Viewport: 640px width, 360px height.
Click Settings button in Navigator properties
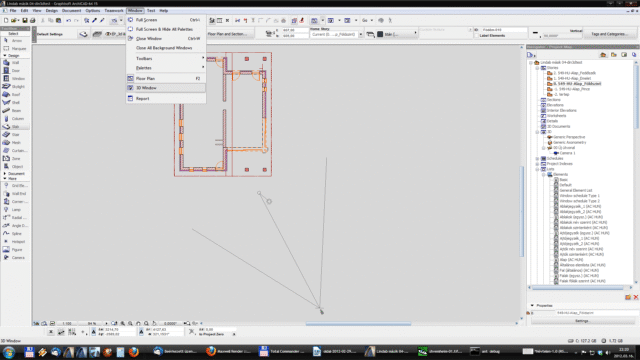(582, 321)
